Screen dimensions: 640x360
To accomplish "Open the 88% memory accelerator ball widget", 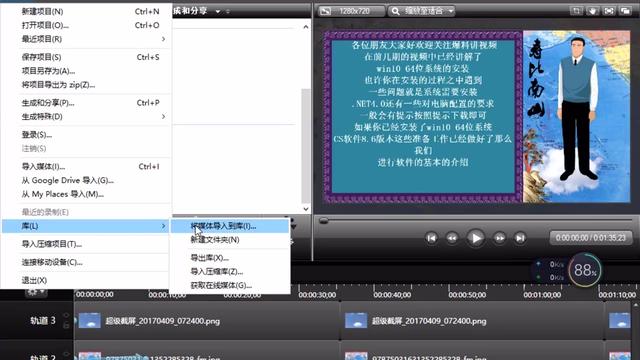I will pyautogui.click(x=585, y=270).
